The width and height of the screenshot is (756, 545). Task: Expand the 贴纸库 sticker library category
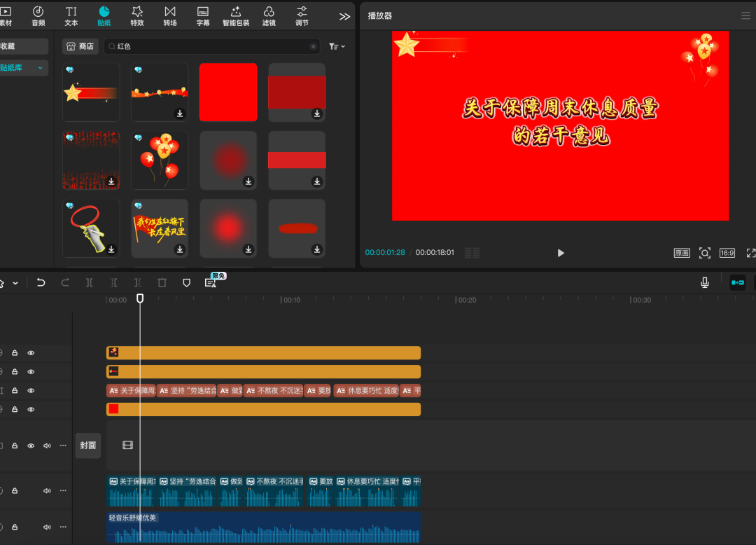tap(40, 68)
